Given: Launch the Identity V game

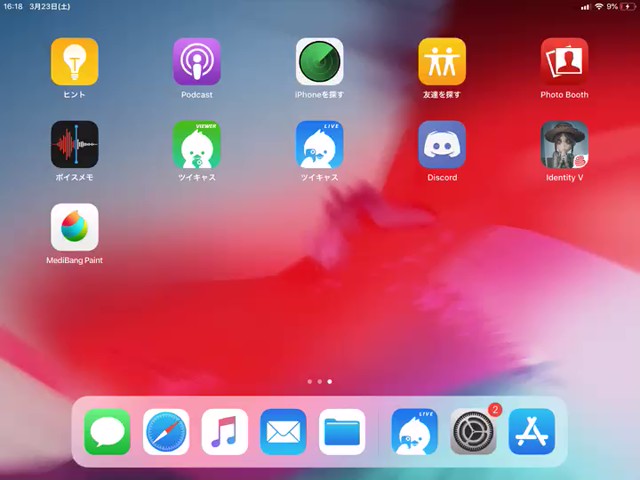Looking at the screenshot, I should (x=564, y=144).
